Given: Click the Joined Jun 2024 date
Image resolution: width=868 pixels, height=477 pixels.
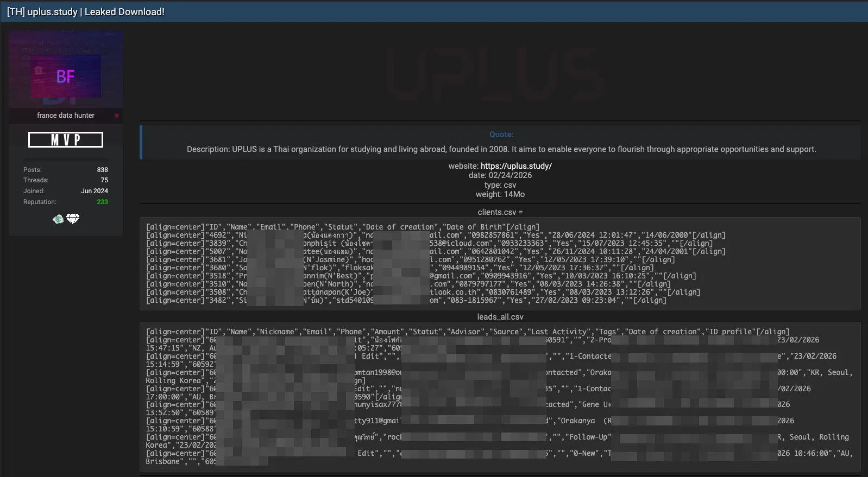Looking at the screenshot, I should (95, 191).
